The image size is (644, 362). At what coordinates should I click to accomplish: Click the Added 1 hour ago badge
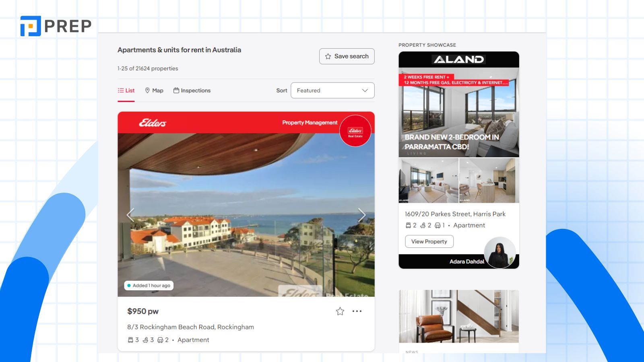149,286
